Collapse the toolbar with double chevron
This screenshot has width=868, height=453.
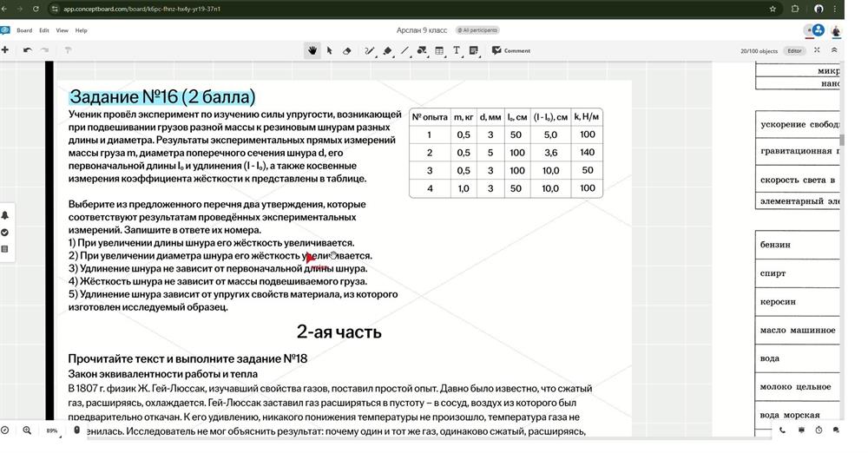[x=834, y=49]
